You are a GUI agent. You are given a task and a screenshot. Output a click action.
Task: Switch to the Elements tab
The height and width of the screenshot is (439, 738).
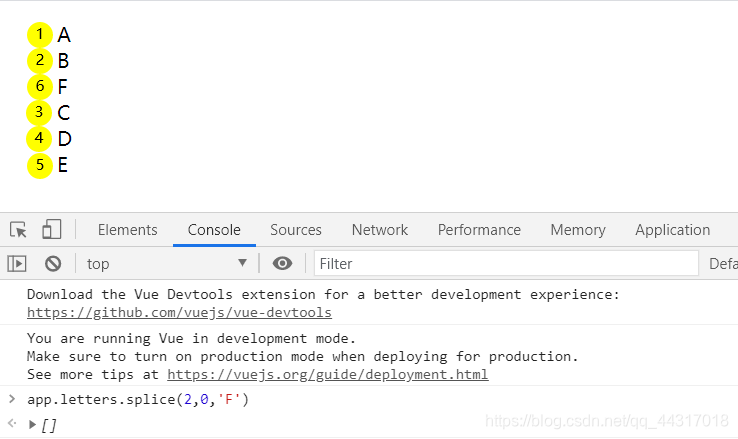click(128, 230)
